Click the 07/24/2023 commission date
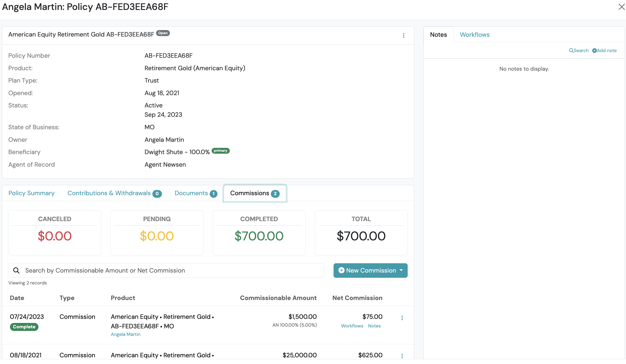Image resolution: width=626 pixels, height=364 pixels. click(x=27, y=316)
